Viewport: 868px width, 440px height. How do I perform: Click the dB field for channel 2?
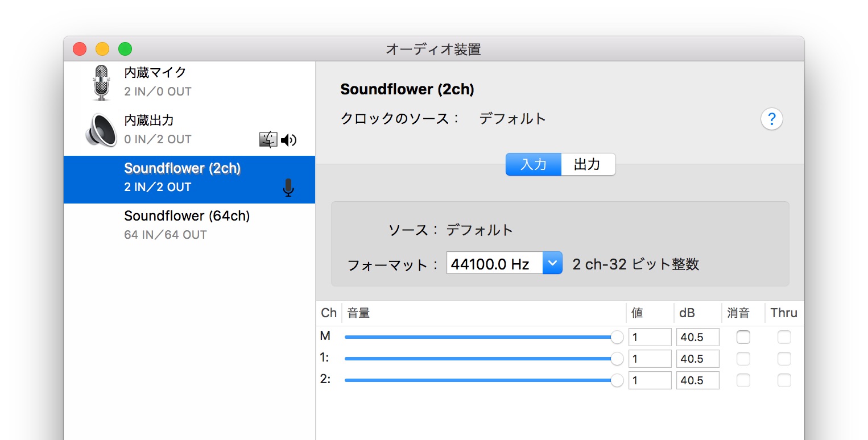pos(697,380)
